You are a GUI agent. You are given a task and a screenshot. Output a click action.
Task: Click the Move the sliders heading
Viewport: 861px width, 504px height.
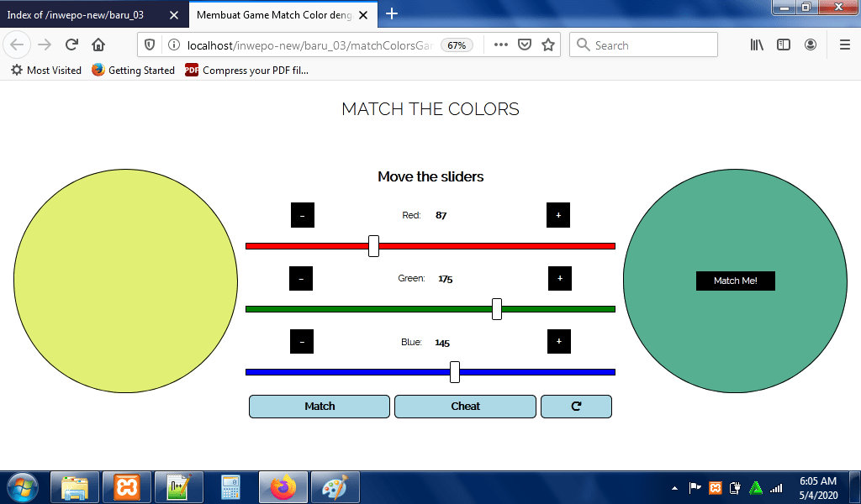tap(430, 176)
